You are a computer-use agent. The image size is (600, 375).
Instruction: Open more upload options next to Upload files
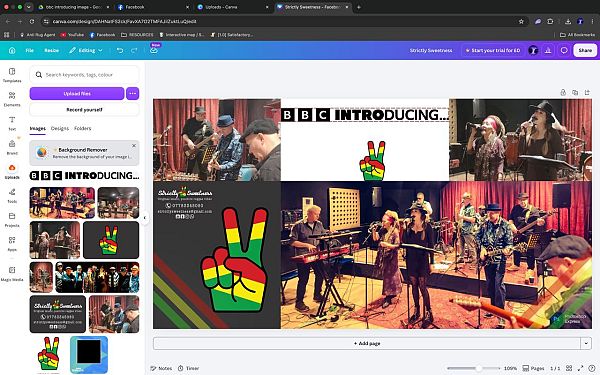pyautogui.click(x=132, y=93)
